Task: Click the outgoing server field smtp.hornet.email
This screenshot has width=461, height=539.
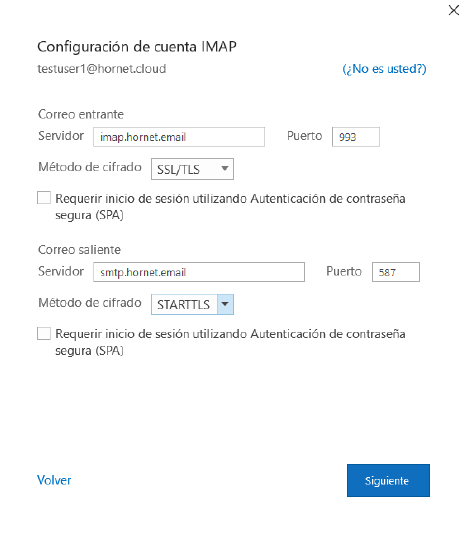Action: point(199,272)
